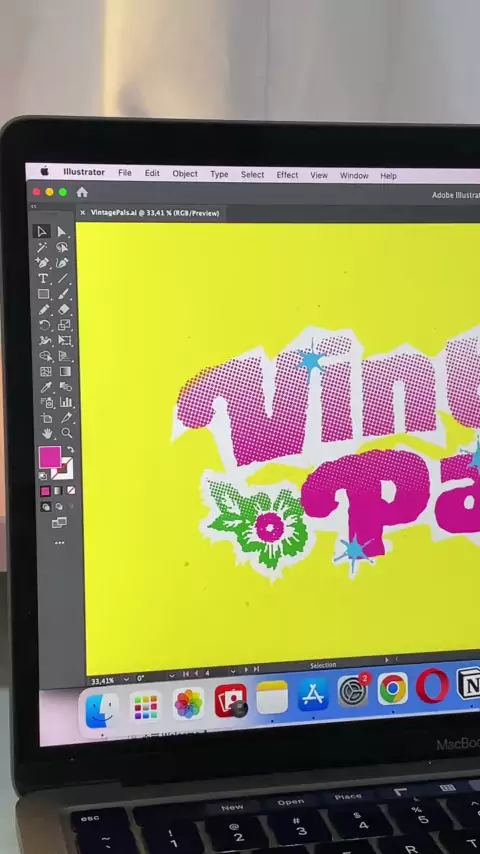Image resolution: width=480 pixels, height=854 pixels.
Task: Swap fill and stroke colors
Action: click(70, 450)
